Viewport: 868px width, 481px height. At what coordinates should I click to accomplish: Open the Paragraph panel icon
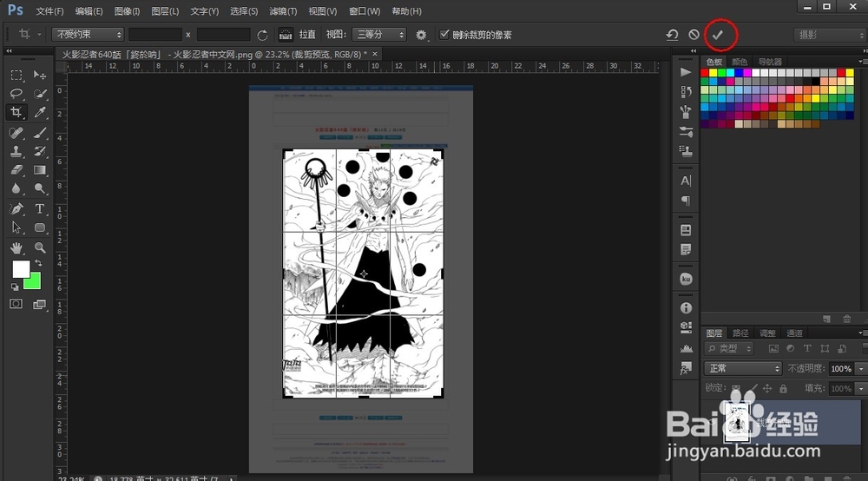pyautogui.click(x=686, y=201)
